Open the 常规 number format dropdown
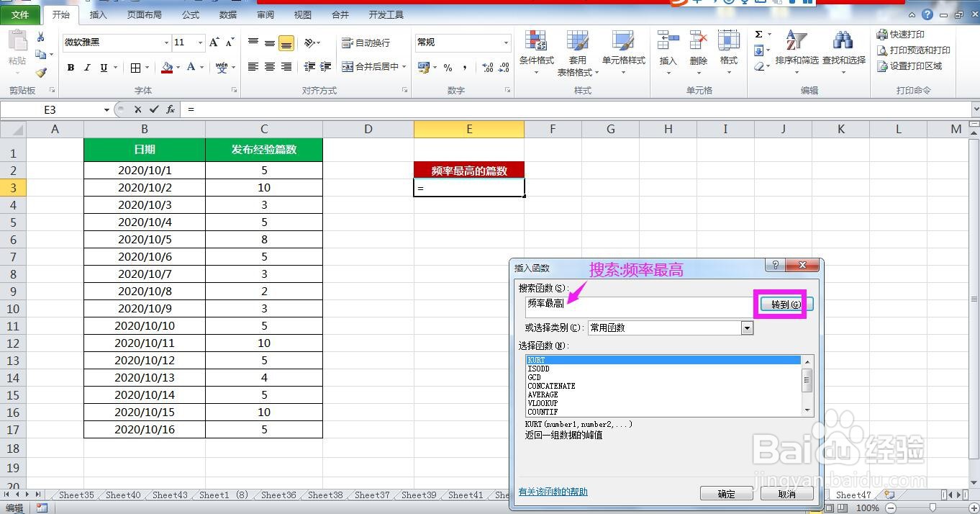980x514 pixels. point(506,43)
